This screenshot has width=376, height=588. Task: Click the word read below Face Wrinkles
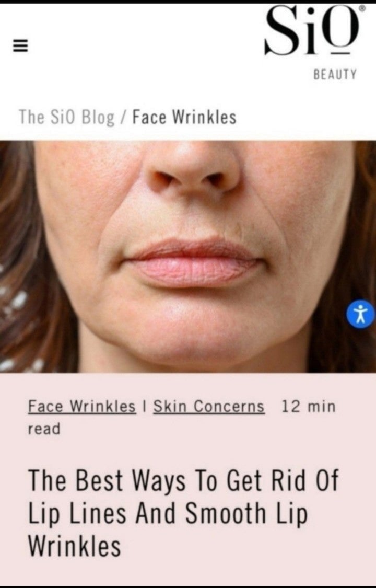pos(44,429)
